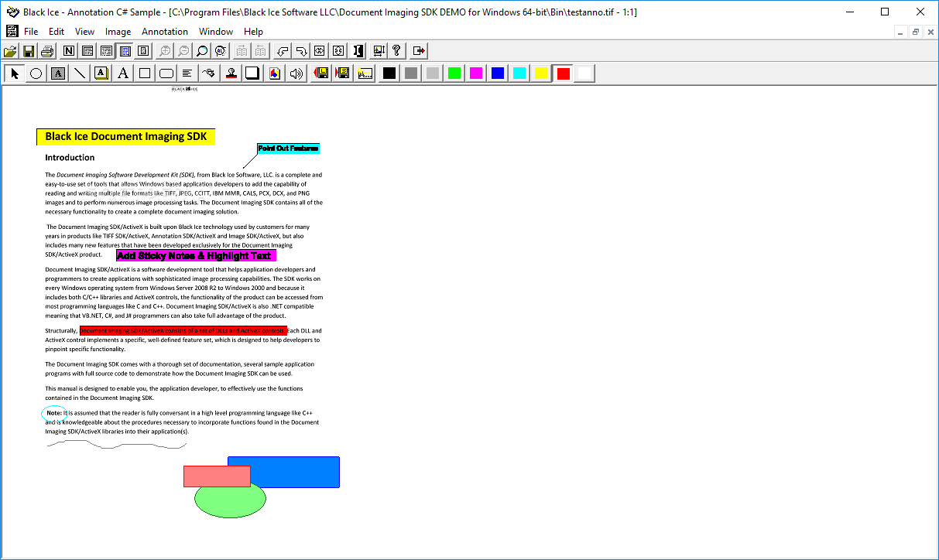The image size is (939, 560).
Task: Click the load annotation L disk icon
Action: [x=321, y=73]
